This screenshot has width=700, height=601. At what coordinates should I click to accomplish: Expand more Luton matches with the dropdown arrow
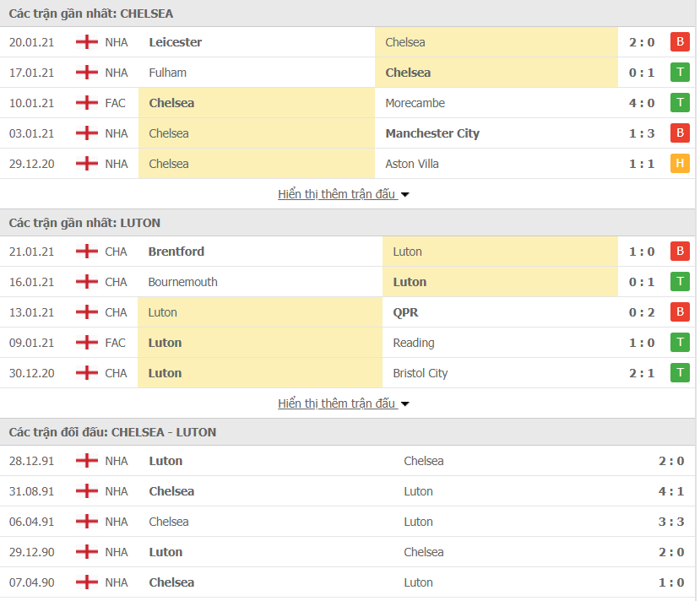click(405, 404)
